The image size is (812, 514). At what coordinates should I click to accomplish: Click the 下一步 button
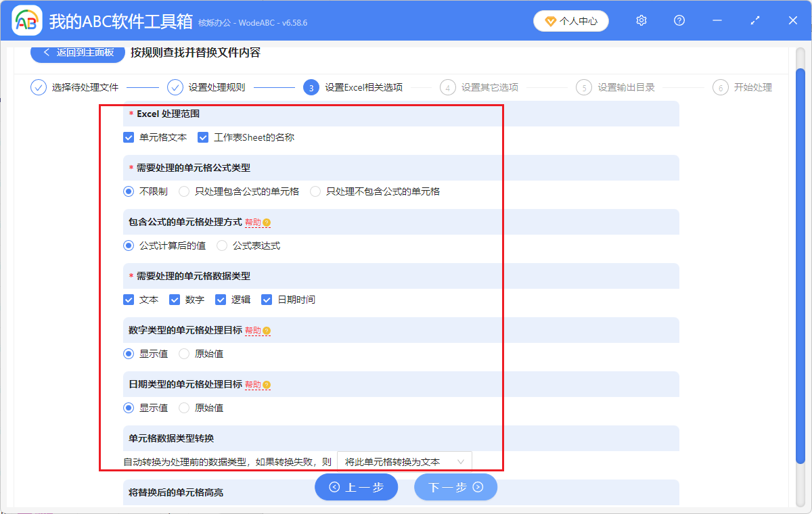(x=455, y=487)
